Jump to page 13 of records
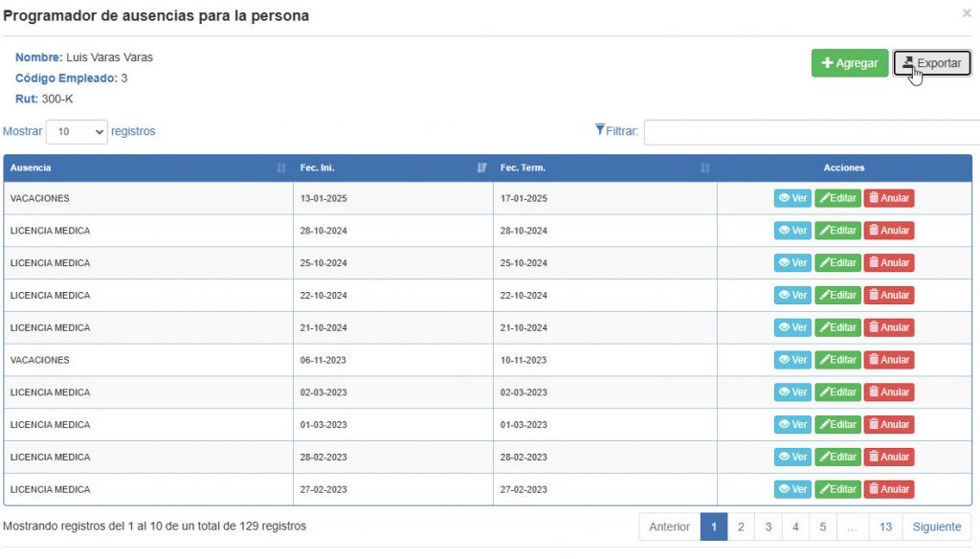980x559 pixels. click(x=885, y=526)
